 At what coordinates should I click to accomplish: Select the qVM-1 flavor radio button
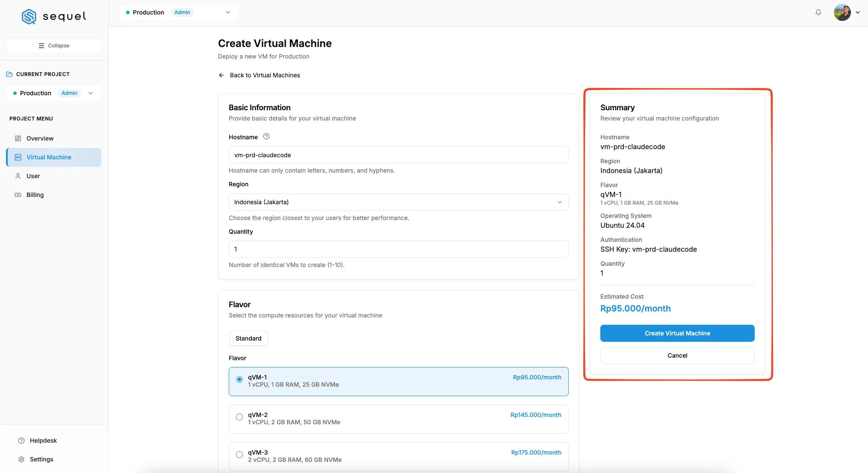[x=239, y=379]
